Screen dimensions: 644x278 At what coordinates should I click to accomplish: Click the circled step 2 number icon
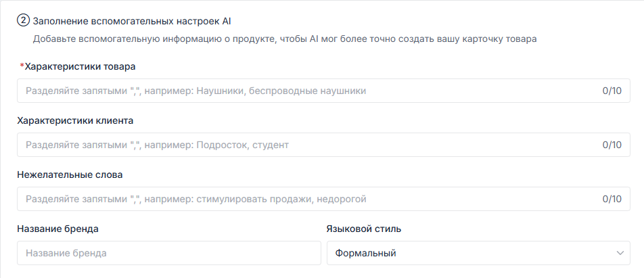(23, 20)
